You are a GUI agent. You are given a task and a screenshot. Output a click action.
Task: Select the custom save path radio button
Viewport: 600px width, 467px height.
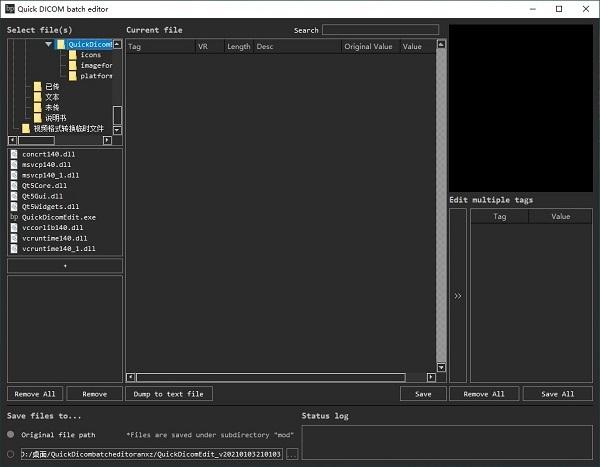pyautogui.click(x=11, y=454)
